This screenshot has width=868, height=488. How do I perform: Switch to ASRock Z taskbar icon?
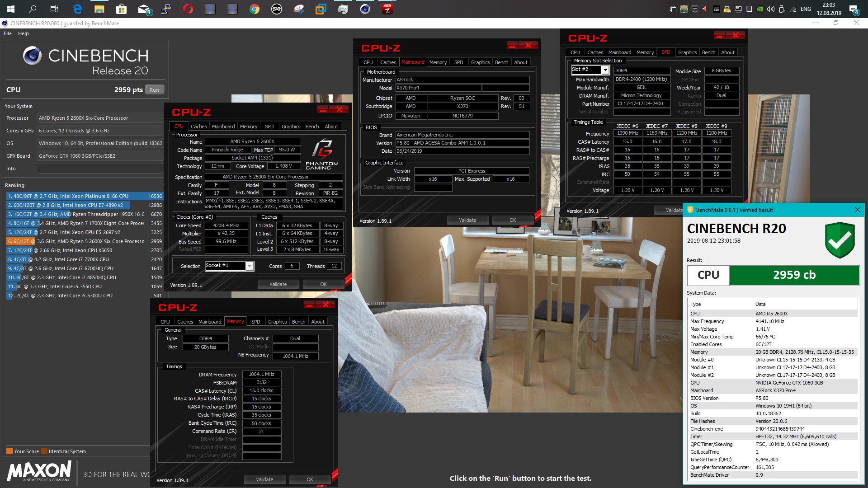(387, 9)
